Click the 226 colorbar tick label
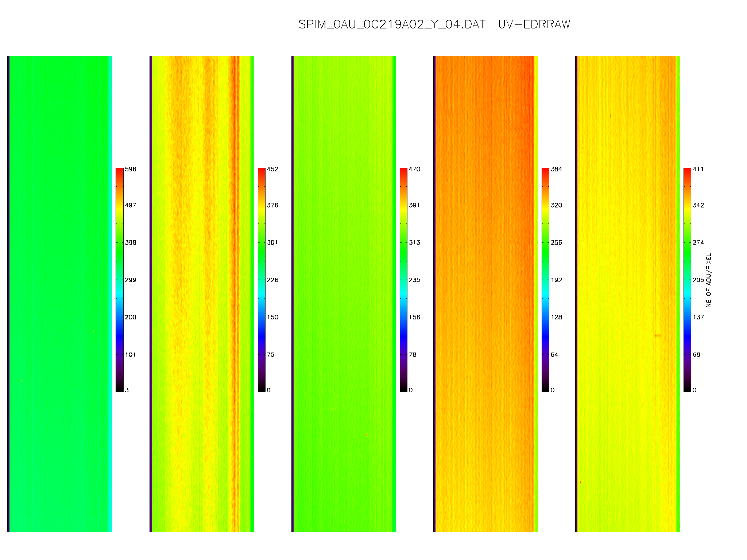 (272, 280)
